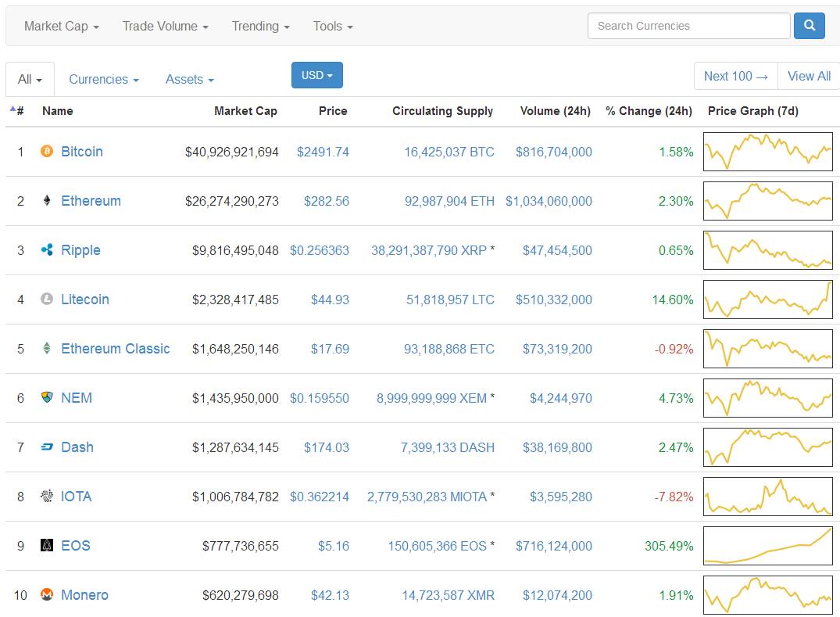Screen dimensions: 840x617
Task: Open Dash's 7-day price graph
Action: 768,447
